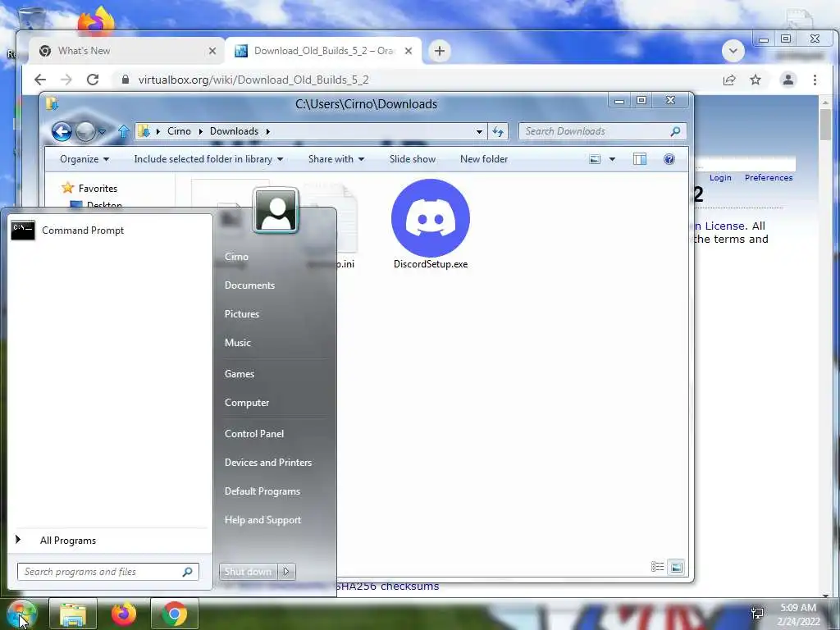
Task: Open the DiscordSetup.exe file icon
Action: click(431, 218)
